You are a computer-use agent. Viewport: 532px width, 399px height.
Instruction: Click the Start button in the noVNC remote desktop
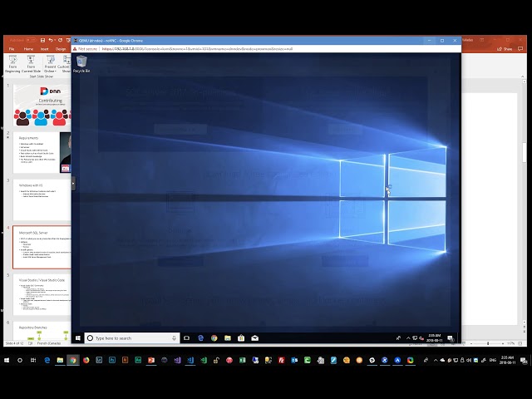(77, 338)
